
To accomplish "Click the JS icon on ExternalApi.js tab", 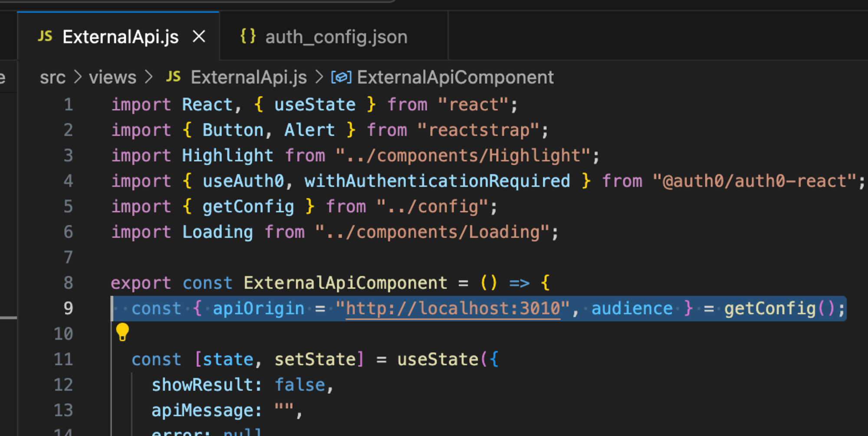I will tap(45, 36).
